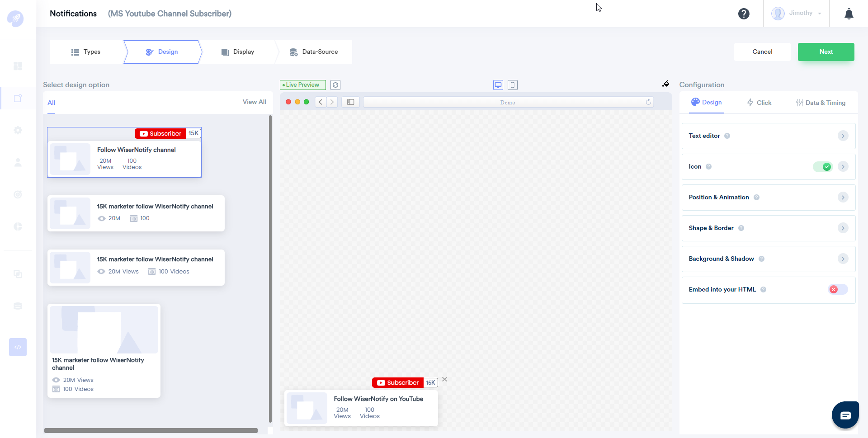
Task: Toggle the Icon switch off
Action: [x=823, y=167]
